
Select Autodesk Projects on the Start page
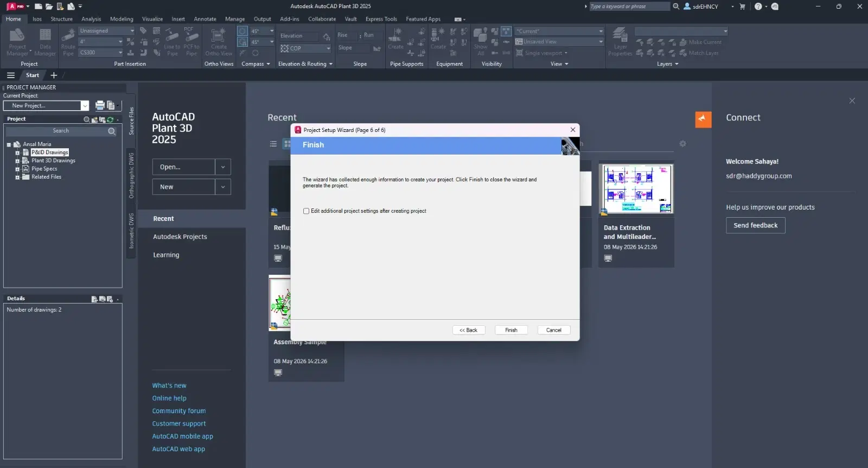point(180,237)
